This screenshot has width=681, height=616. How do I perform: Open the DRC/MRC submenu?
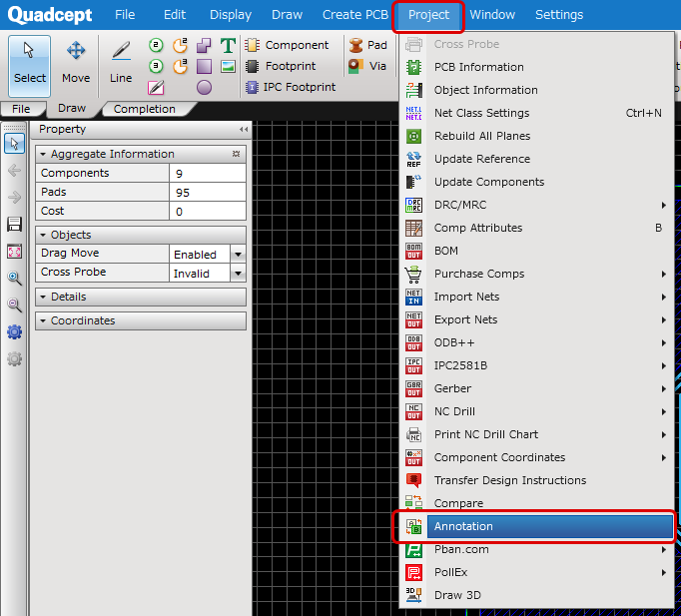(x=536, y=205)
